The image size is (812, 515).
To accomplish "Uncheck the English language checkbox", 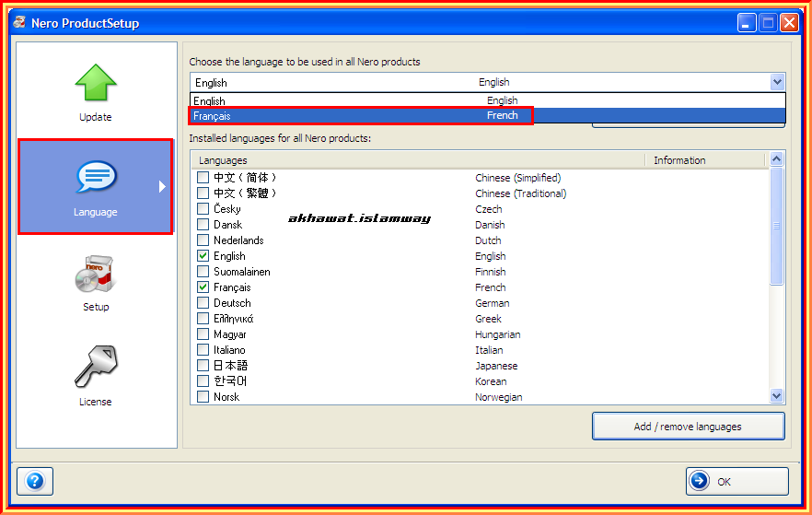I will coord(203,255).
